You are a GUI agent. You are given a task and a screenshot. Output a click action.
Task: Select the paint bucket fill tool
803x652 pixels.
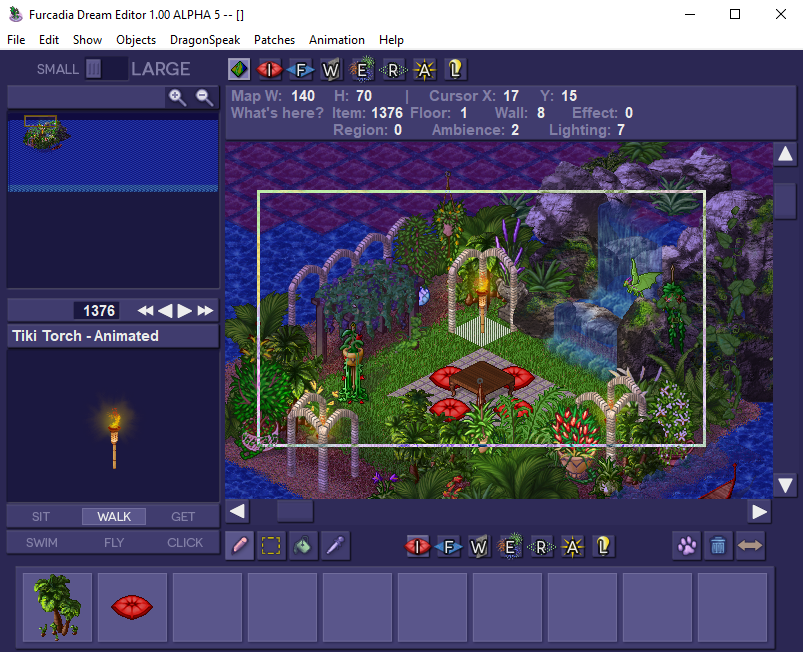click(x=303, y=545)
